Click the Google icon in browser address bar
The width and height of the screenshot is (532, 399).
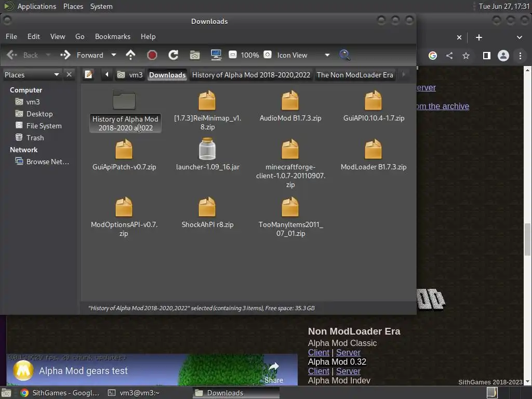point(433,56)
